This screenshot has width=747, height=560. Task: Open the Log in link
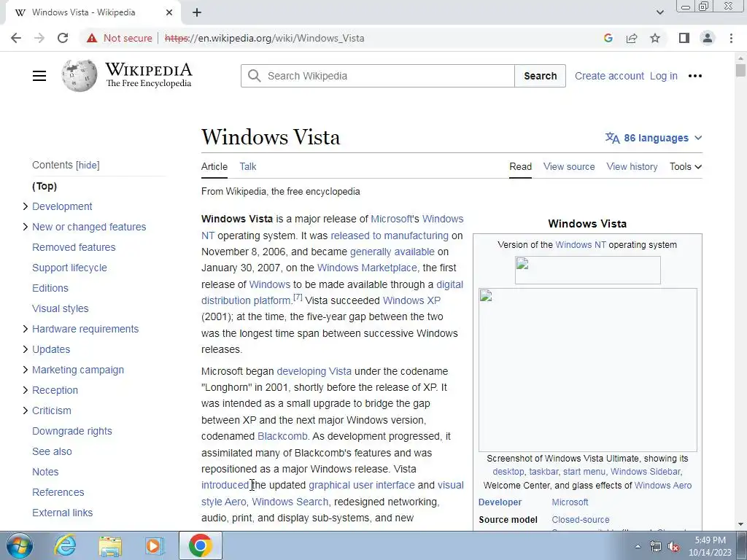pos(664,76)
